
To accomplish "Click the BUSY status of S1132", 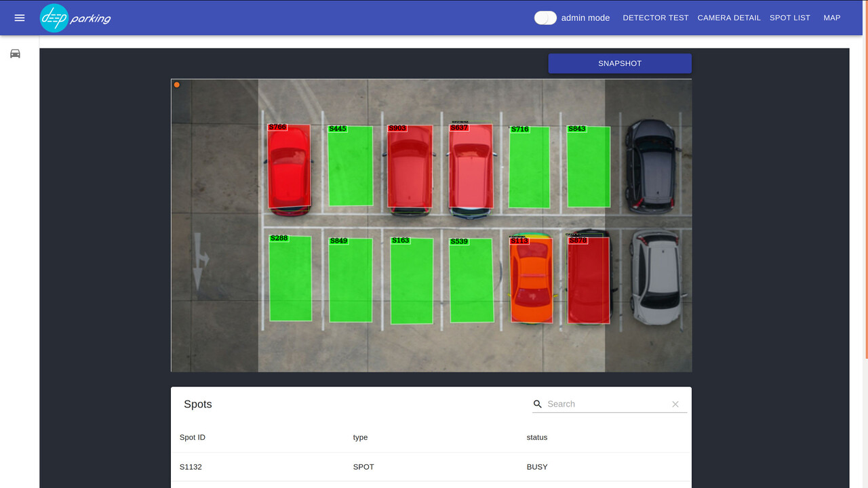I will point(537,467).
